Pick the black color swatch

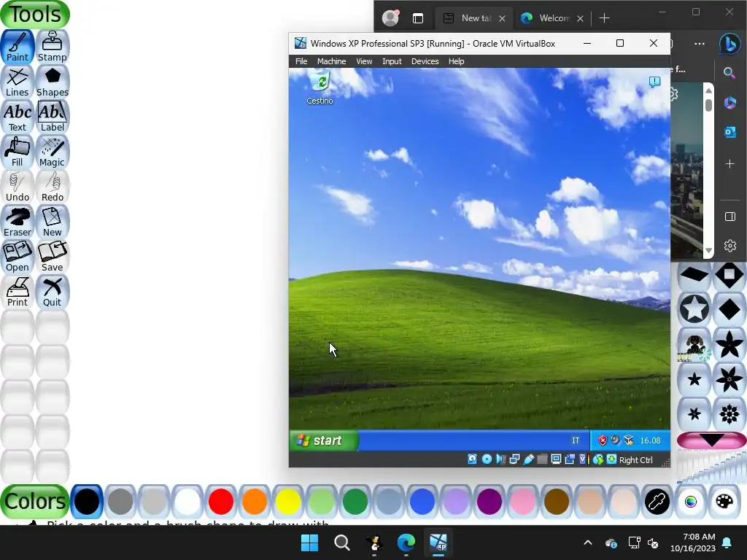click(x=87, y=502)
